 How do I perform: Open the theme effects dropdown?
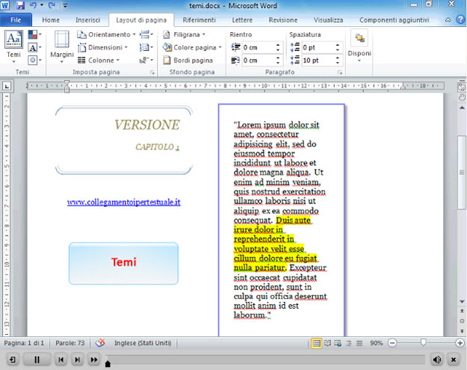35,60
